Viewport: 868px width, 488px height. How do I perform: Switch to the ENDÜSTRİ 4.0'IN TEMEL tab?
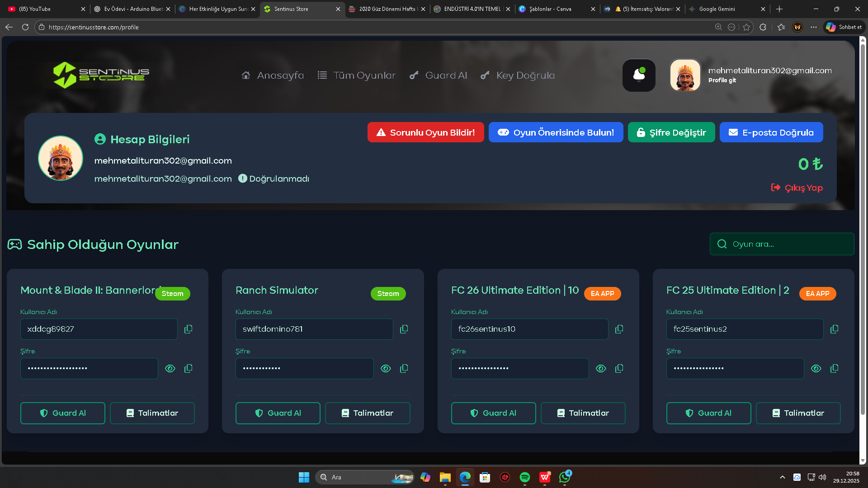pyautogui.click(x=472, y=9)
